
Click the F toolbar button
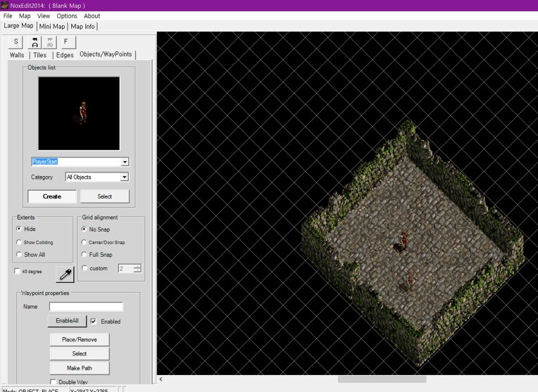click(x=65, y=42)
